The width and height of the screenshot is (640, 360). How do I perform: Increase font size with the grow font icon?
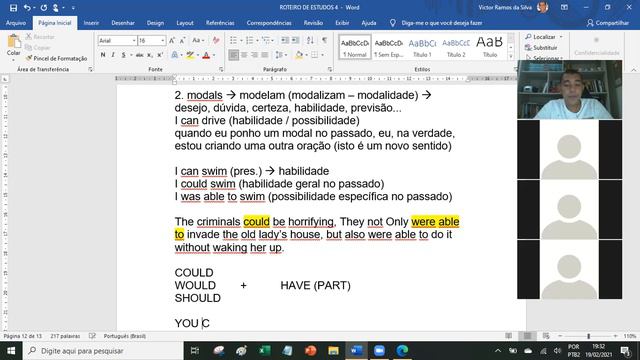point(172,40)
